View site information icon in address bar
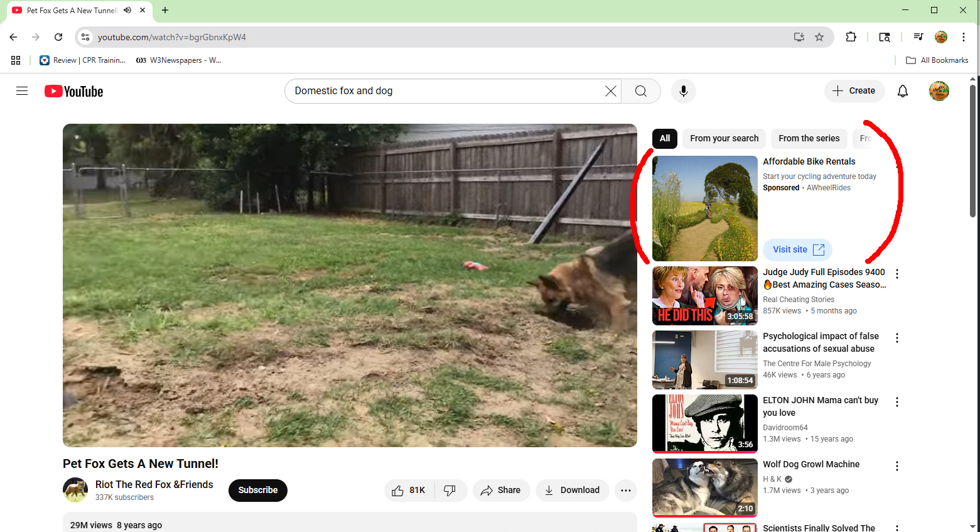Viewport: 980px width, 532px height. [x=85, y=37]
